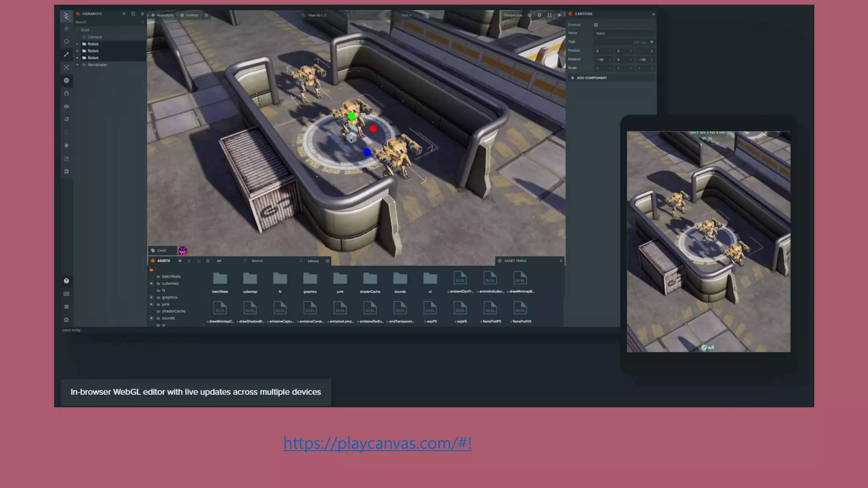Delete entity with Hierarchy trash icon
The height and width of the screenshot is (488, 868).
tap(142, 14)
